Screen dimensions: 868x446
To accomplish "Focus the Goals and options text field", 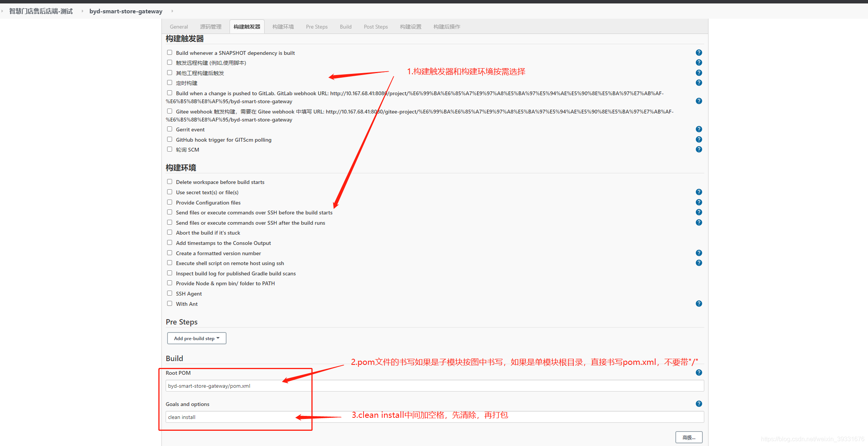I will (434, 417).
